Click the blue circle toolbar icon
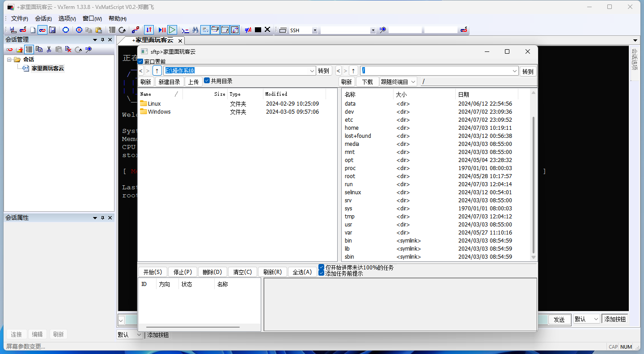644x354 pixels. [x=65, y=30]
